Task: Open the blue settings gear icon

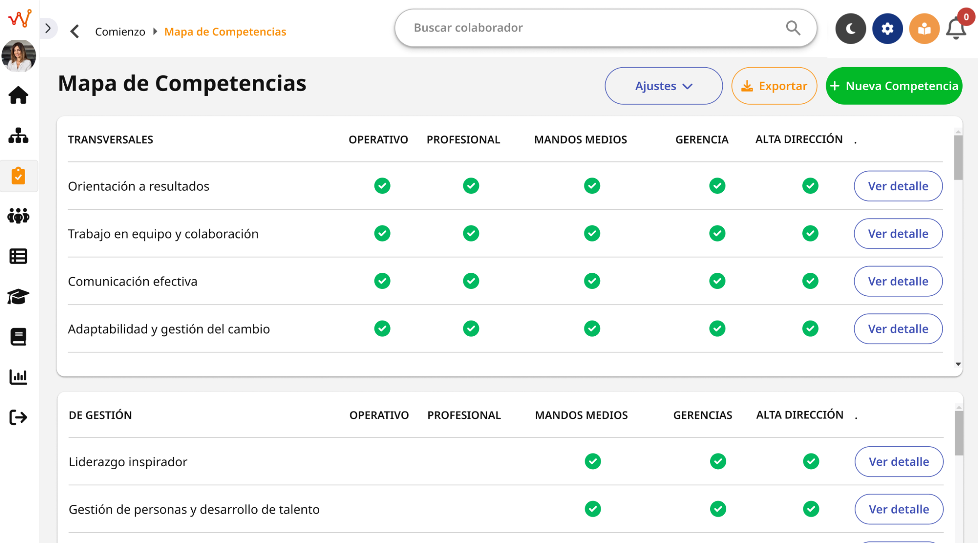Action: tap(887, 28)
